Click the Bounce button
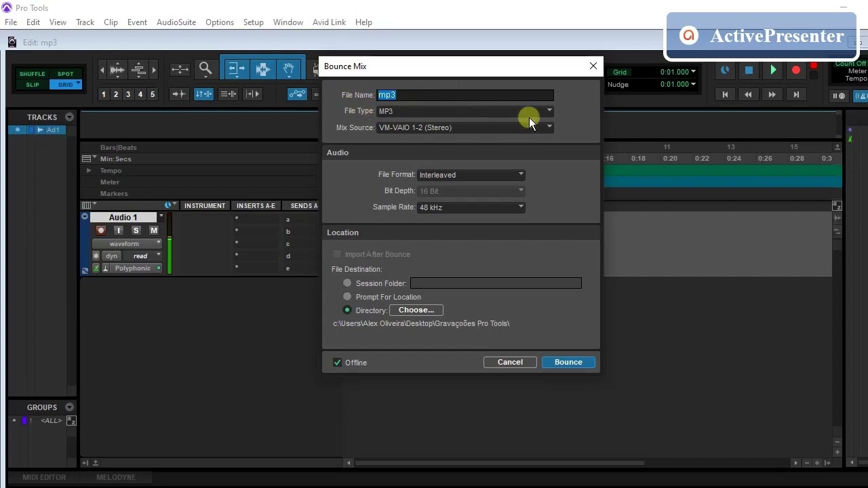This screenshot has height=488, width=868. pos(568,362)
